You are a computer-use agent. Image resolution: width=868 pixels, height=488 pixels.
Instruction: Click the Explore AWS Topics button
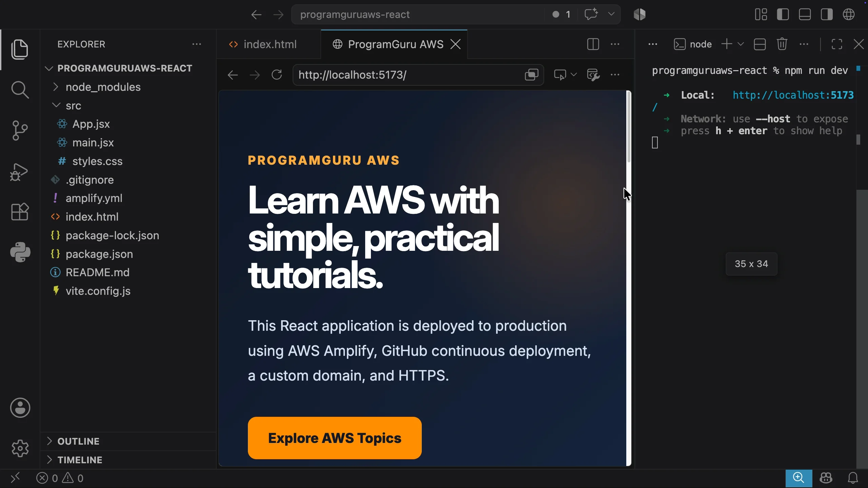click(x=335, y=438)
